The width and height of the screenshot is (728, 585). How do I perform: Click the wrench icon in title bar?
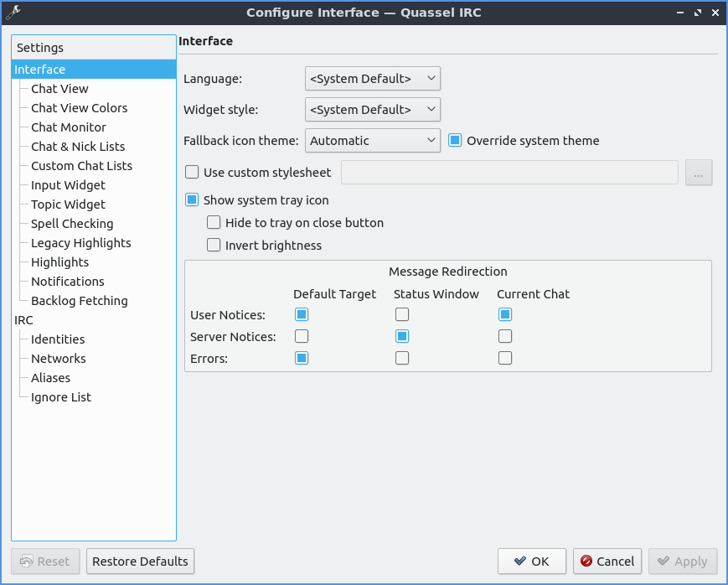(x=13, y=13)
